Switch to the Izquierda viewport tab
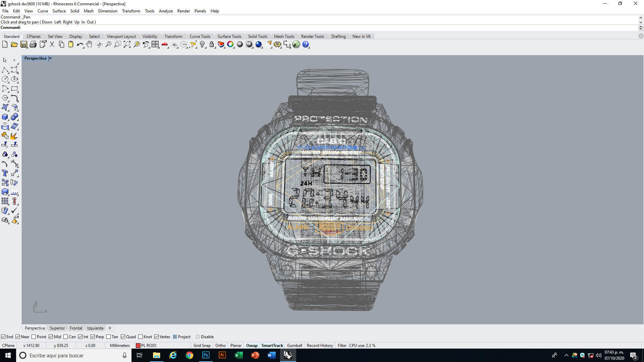Viewport: 644px width, 362px height. pyautogui.click(x=95, y=328)
